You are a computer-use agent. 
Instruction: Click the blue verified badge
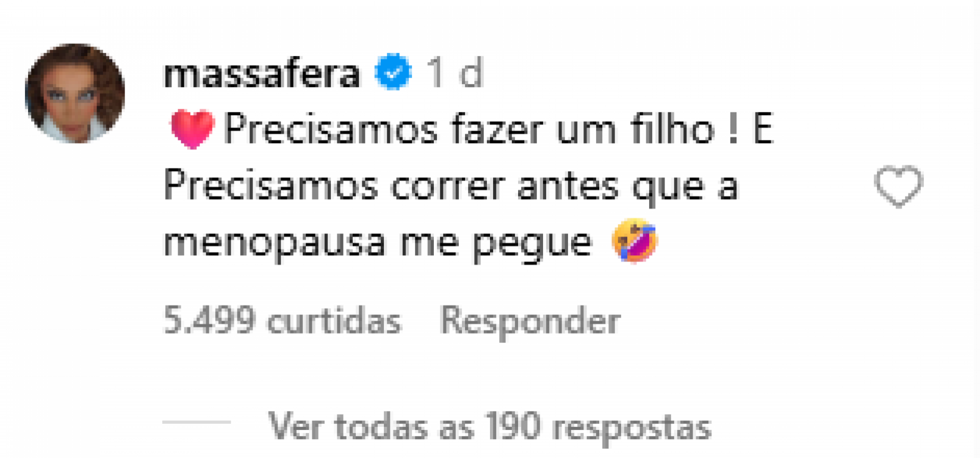pos(393,73)
